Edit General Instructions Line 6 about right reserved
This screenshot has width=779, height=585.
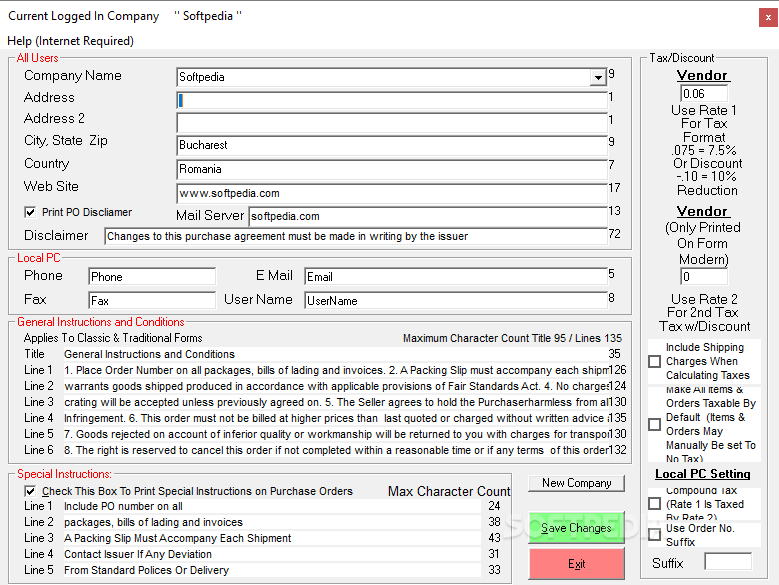point(335,450)
